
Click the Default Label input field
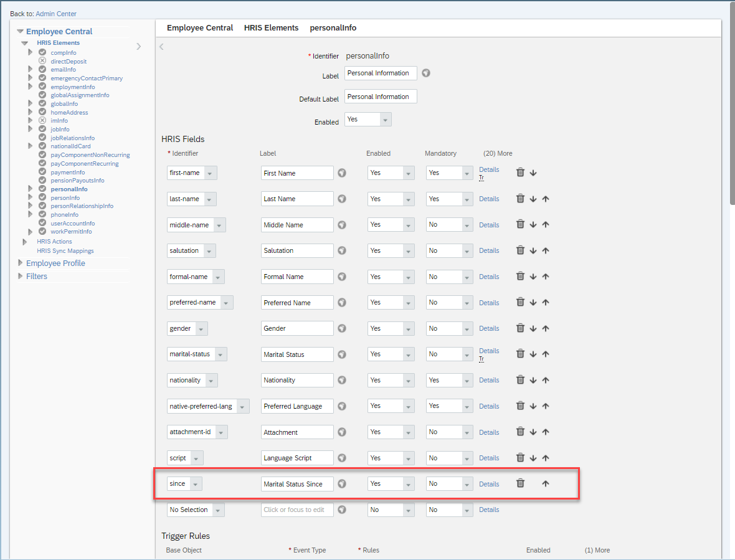(381, 97)
